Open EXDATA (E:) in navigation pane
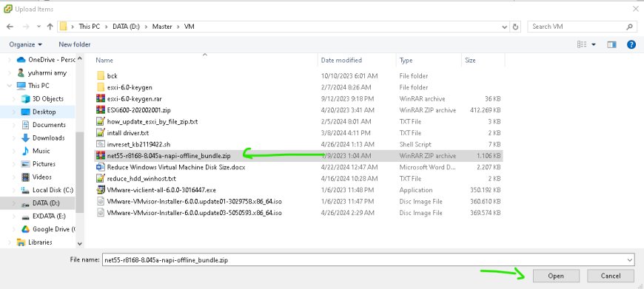The height and width of the screenshot is (289, 644). pyautogui.click(x=43, y=216)
